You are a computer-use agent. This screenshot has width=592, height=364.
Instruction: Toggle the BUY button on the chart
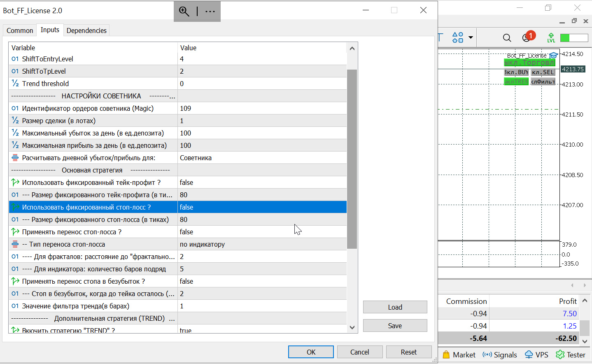tap(516, 72)
